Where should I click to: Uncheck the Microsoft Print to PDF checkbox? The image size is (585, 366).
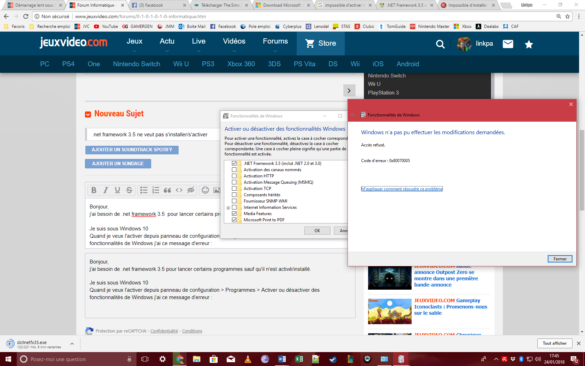(234, 220)
